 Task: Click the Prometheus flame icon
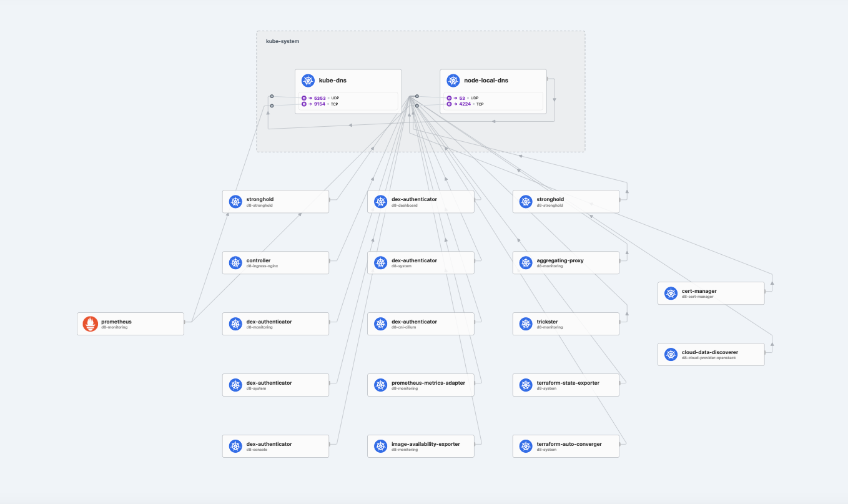pos(91,324)
